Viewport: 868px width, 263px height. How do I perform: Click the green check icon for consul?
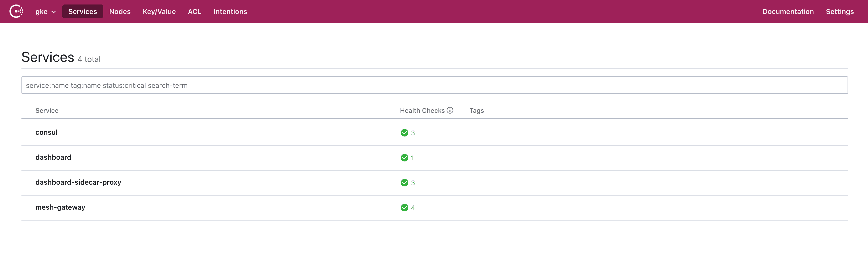(x=404, y=133)
